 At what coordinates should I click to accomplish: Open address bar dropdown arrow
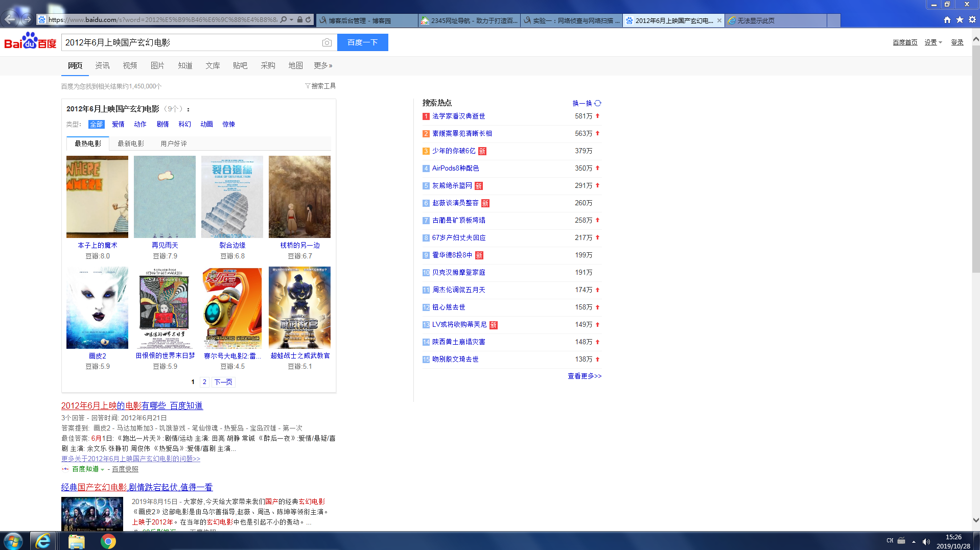[292, 20]
